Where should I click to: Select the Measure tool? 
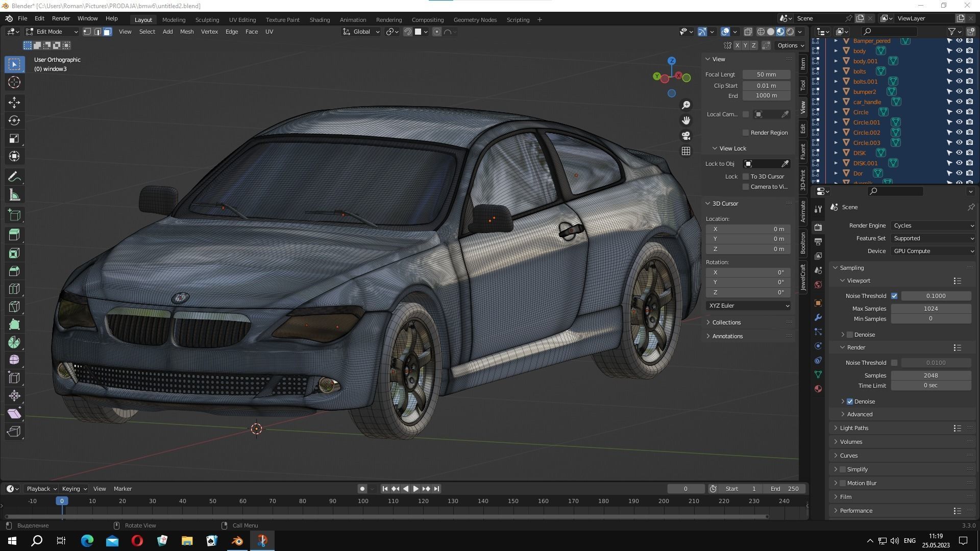(14, 194)
